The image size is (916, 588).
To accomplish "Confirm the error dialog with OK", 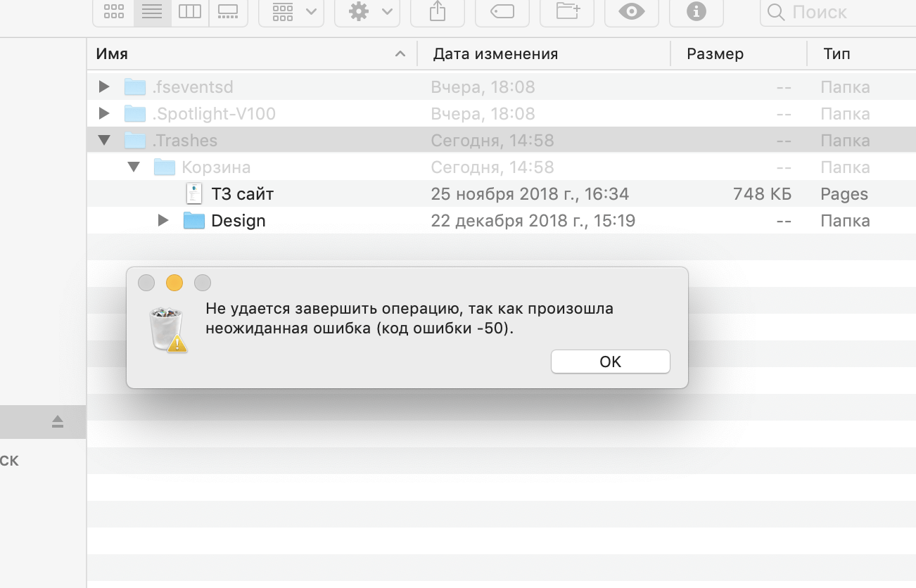I will 611,362.
